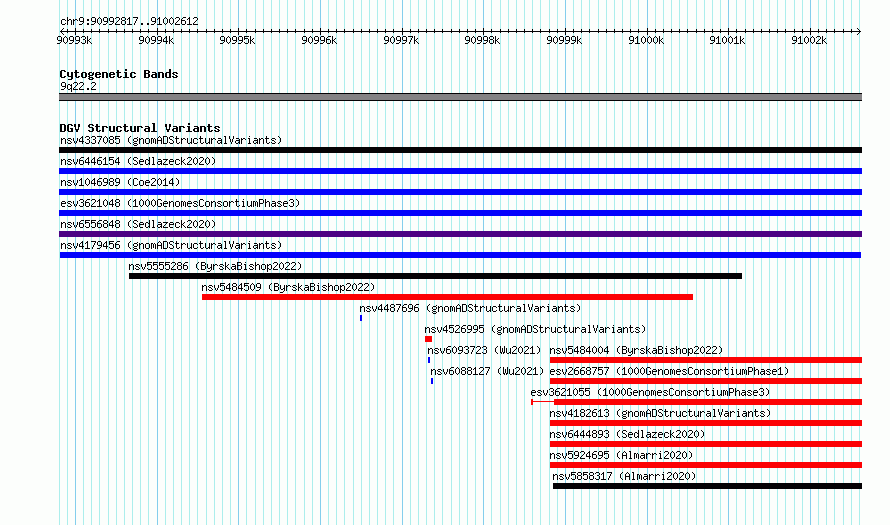Click the 90998k ruler position
The image size is (890, 525).
pyautogui.click(x=482, y=40)
